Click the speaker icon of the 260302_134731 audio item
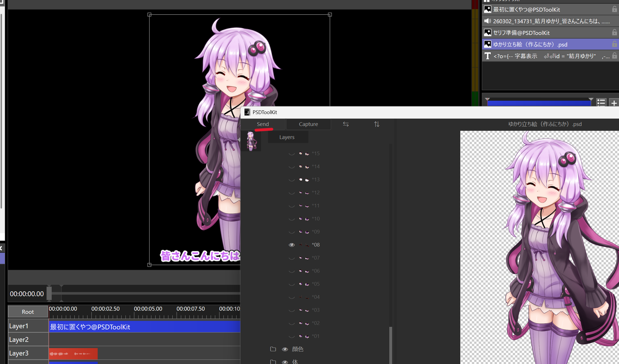This screenshot has height=364, width=619. tap(488, 21)
